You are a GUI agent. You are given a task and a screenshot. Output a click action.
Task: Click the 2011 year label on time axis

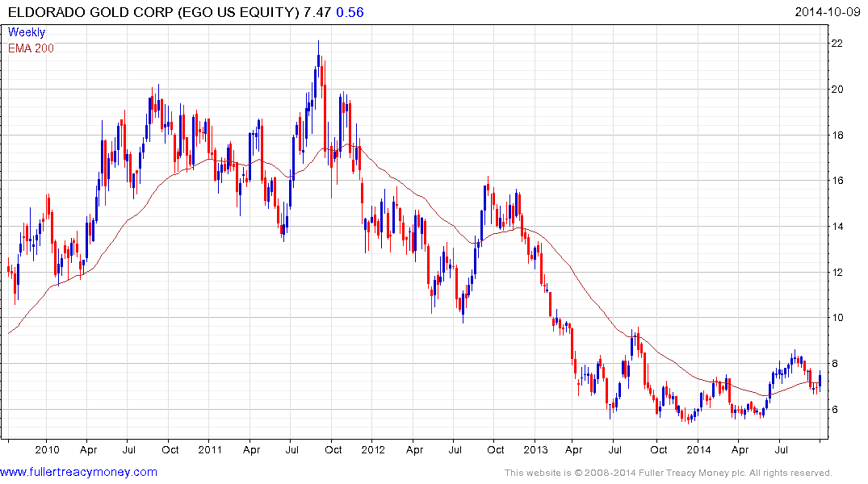[210, 449]
